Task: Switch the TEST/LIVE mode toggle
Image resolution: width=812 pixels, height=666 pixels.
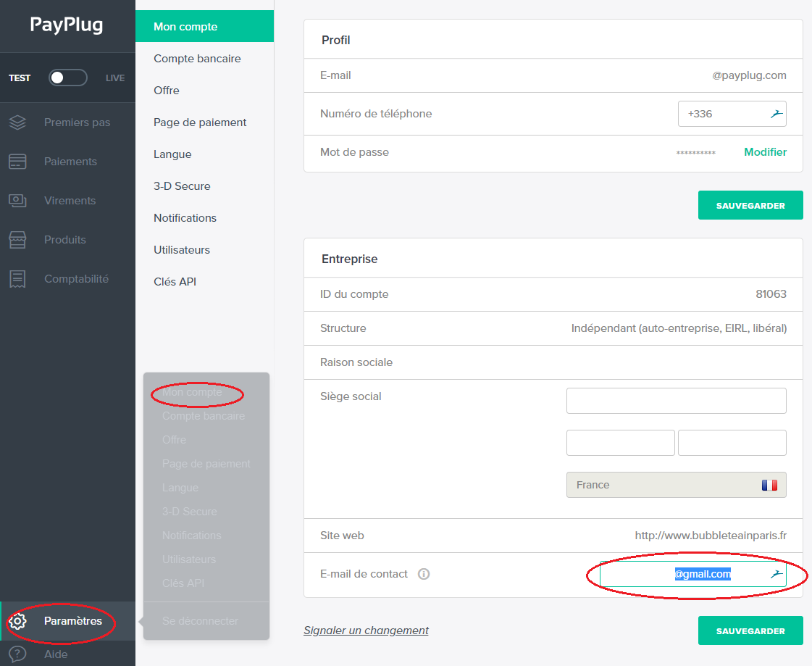Action: pos(68,78)
